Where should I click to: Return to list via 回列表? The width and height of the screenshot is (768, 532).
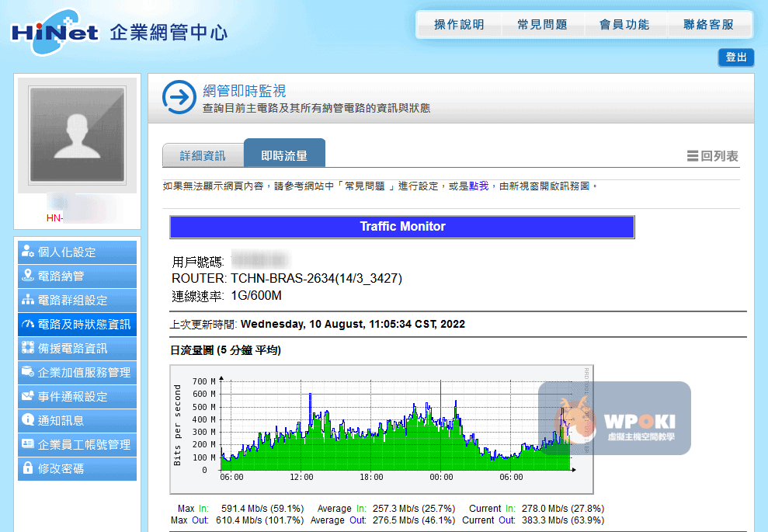click(712, 156)
